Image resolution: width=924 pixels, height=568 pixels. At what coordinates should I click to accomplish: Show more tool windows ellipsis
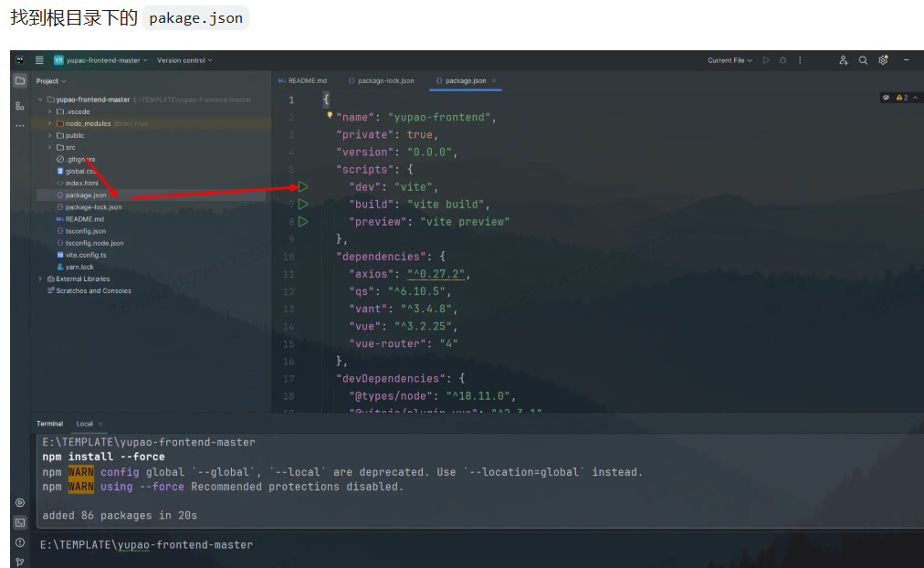click(x=20, y=125)
